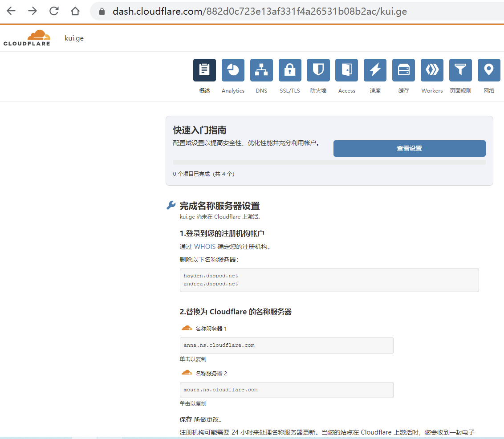Open the 缓存 server icon

(x=403, y=70)
